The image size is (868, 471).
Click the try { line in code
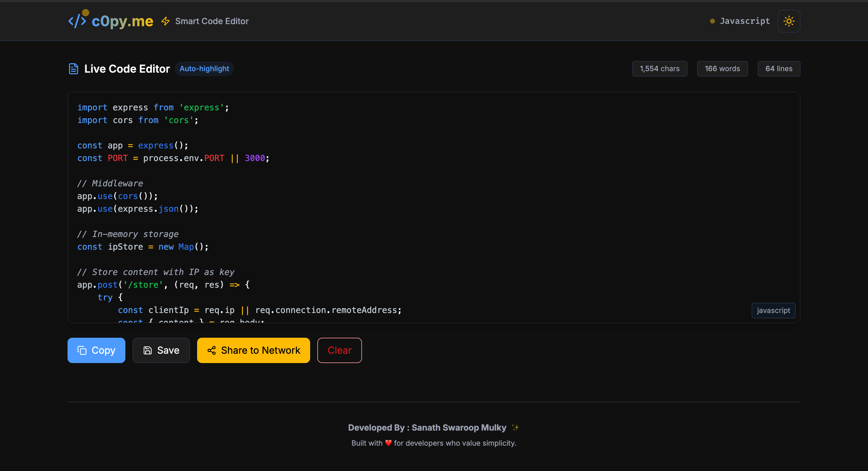(110, 297)
